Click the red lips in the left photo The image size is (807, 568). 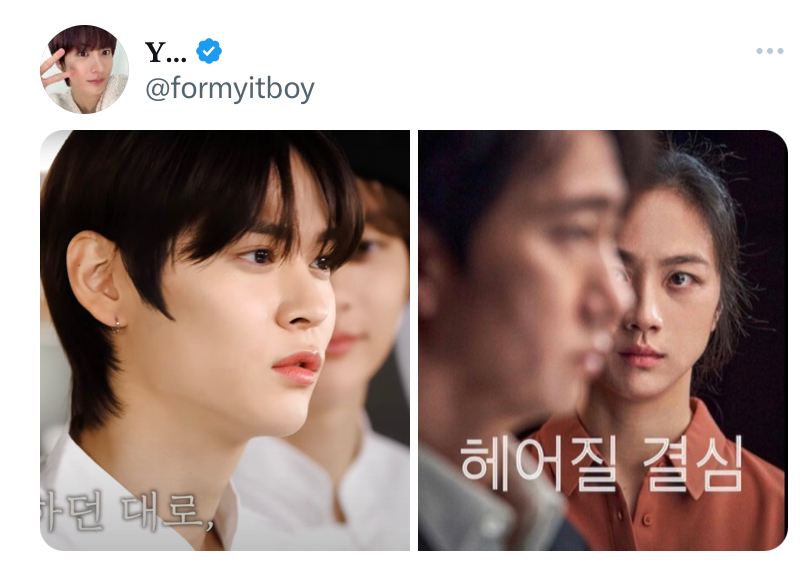click(297, 367)
